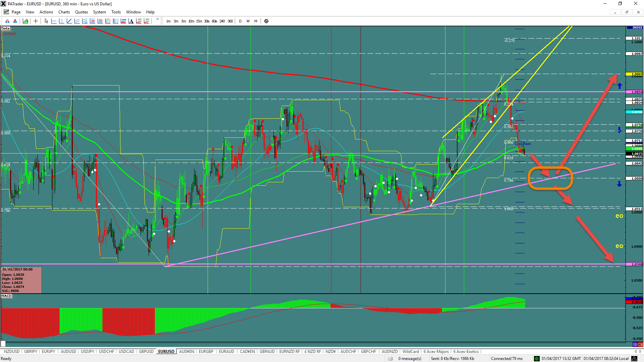The image size is (644, 362).
Task: Click the clock icon in toolbar
Action: (266, 21)
